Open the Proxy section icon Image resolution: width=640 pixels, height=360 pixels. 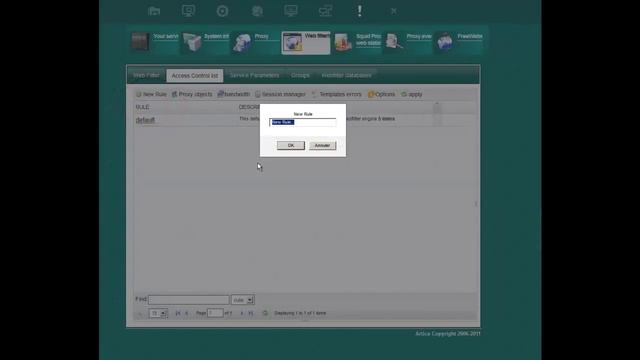click(242, 42)
